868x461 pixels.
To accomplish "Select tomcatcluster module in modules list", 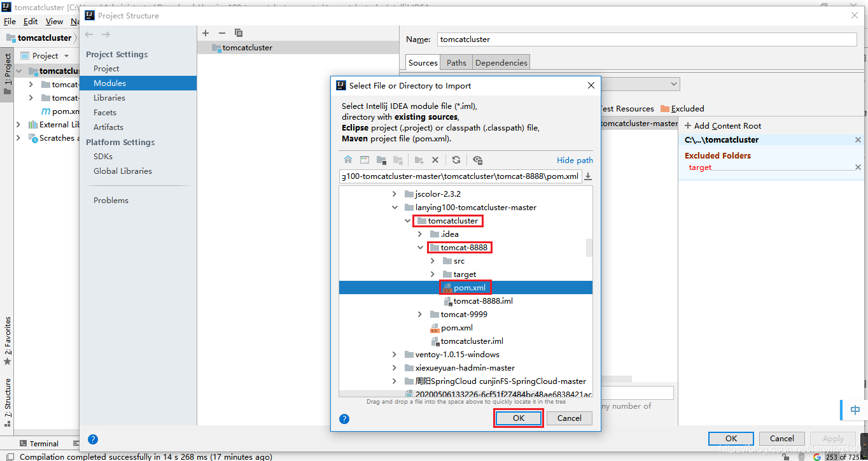I will [x=298, y=48].
